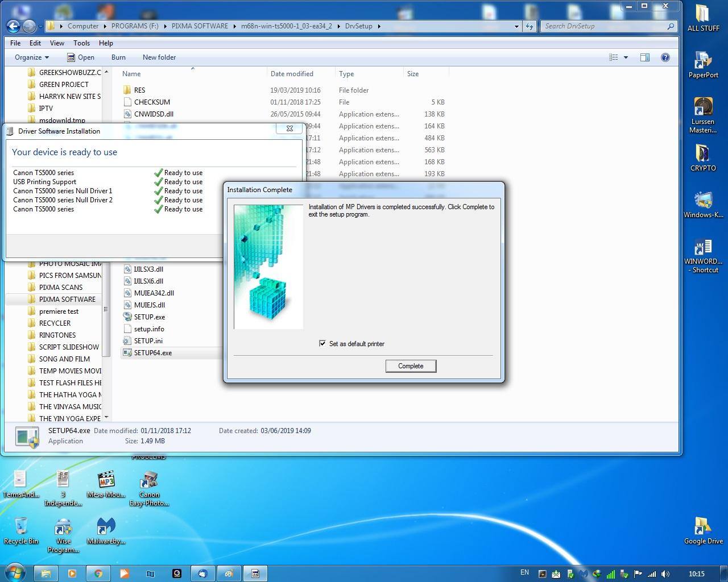Open the Explorer help icon
Image resolution: width=728 pixels, height=582 pixels.
click(x=665, y=57)
